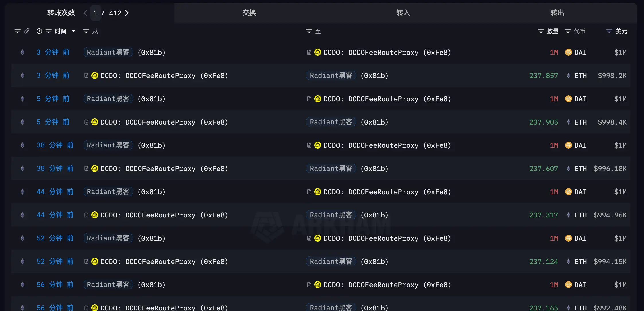The image size is (644, 311).
Task: Switch to the 交换 tab
Action: pyautogui.click(x=249, y=13)
